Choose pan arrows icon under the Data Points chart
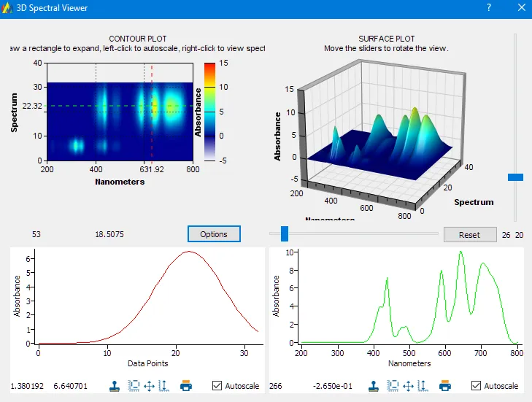Viewport: 532px width, 402px height. [x=150, y=386]
